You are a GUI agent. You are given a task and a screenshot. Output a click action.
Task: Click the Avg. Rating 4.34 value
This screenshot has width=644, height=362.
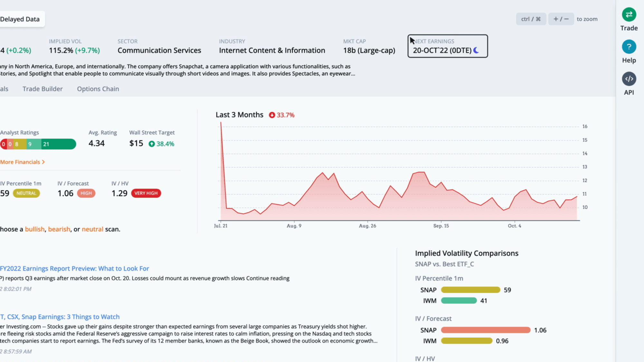97,143
